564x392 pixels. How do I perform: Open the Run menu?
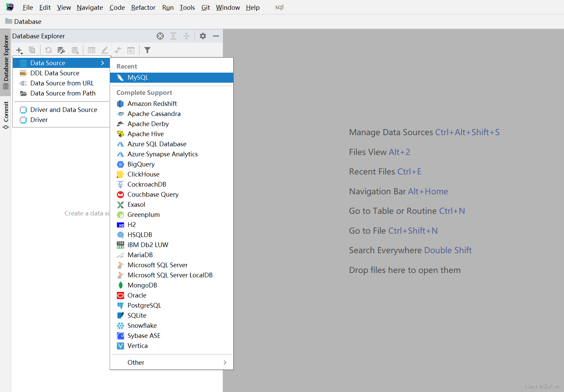click(x=168, y=7)
